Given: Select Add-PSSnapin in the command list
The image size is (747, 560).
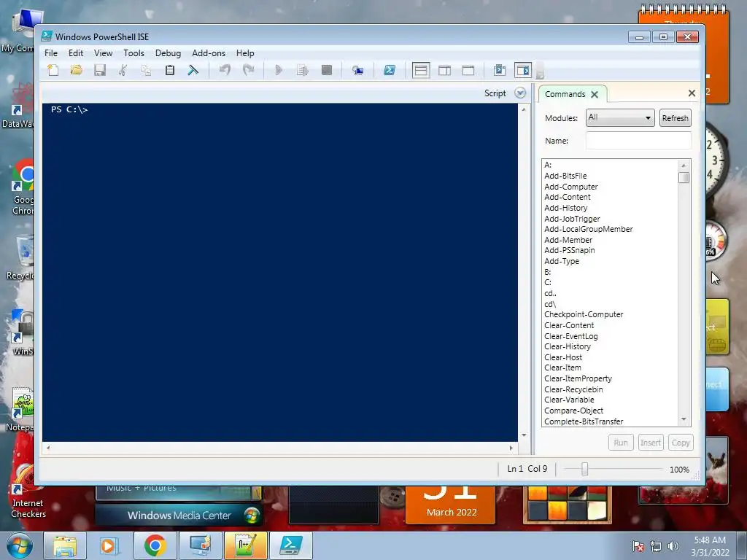Looking at the screenshot, I should 569,251.
